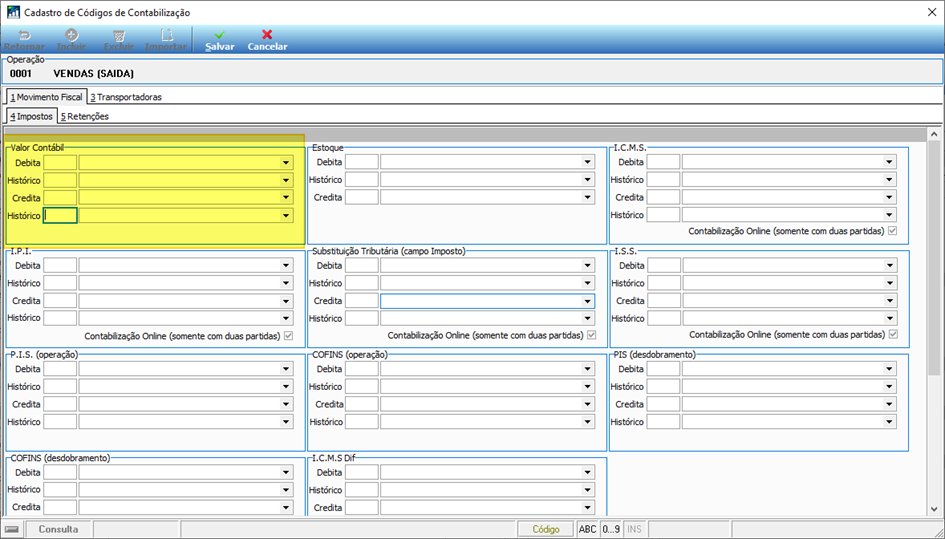The width and height of the screenshot is (945, 539).
Task: Click the Salvar green checkmark icon
Action: click(x=219, y=35)
